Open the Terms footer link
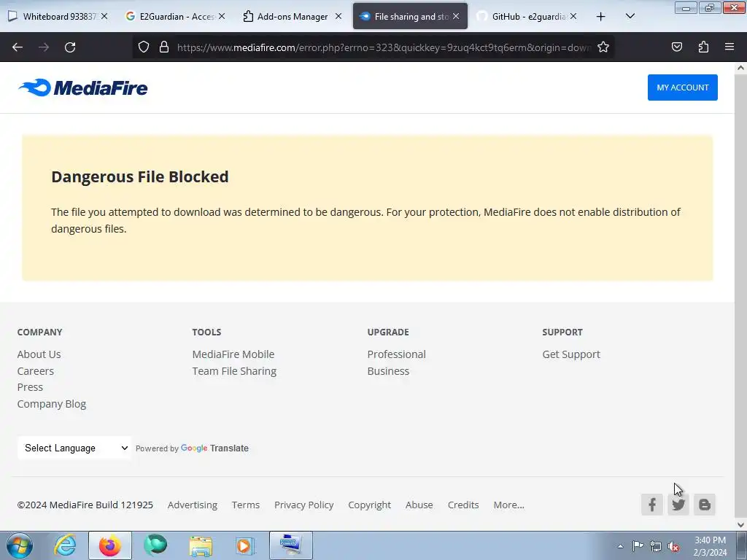This screenshot has height=560, width=747. click(246, 505)
